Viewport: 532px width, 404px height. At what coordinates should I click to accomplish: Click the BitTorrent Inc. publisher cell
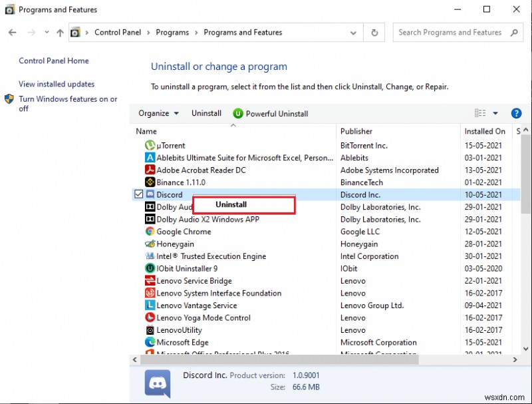(x=364, y=145)
